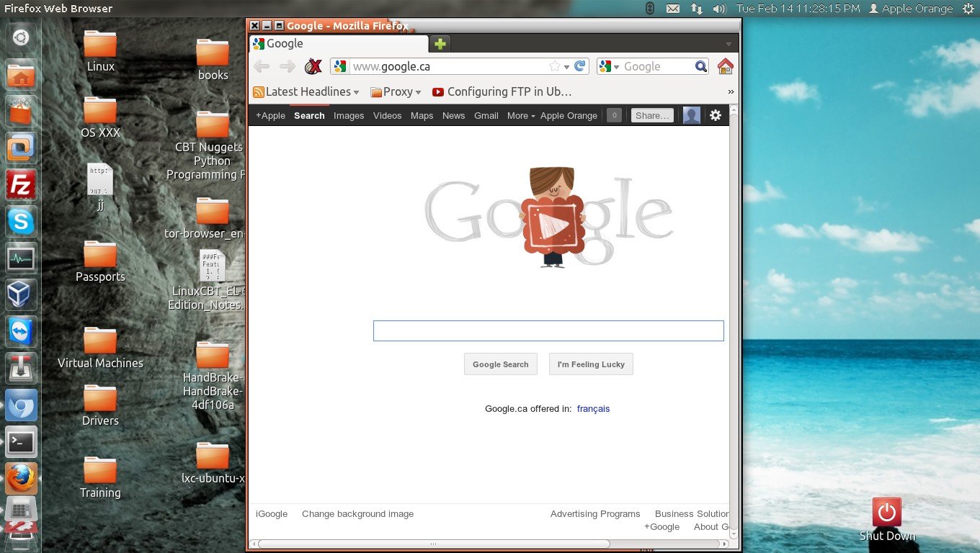Open the Passports folder on the desktop

tap(100, 261)
